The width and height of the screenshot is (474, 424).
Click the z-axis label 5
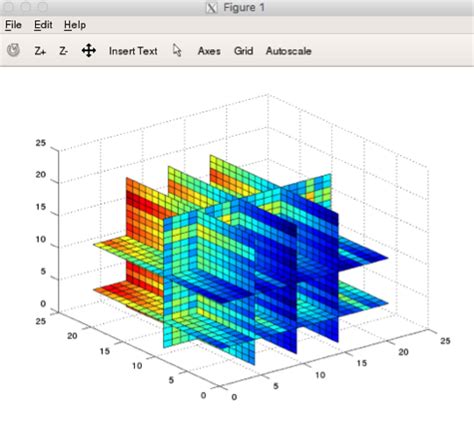point(43,271)
